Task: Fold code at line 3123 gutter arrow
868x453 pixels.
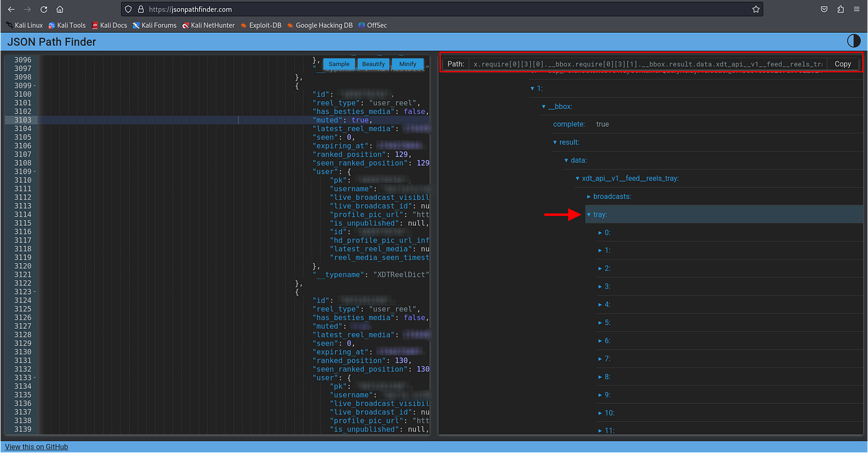Action: pos(34,292)
